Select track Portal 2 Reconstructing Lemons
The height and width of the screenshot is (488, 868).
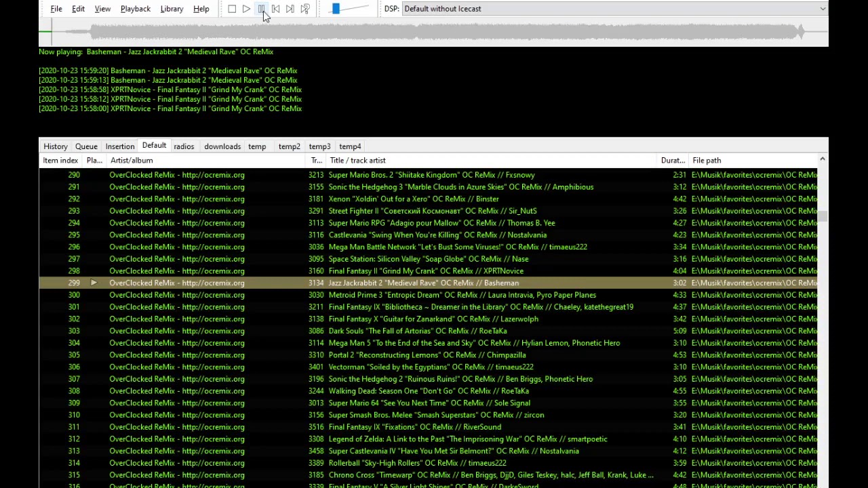(428, 355)
